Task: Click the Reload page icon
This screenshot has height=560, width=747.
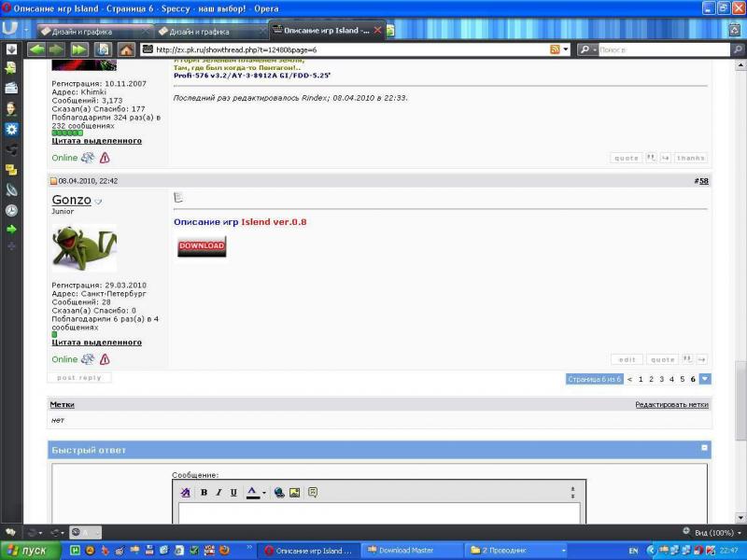Action: 103,49
